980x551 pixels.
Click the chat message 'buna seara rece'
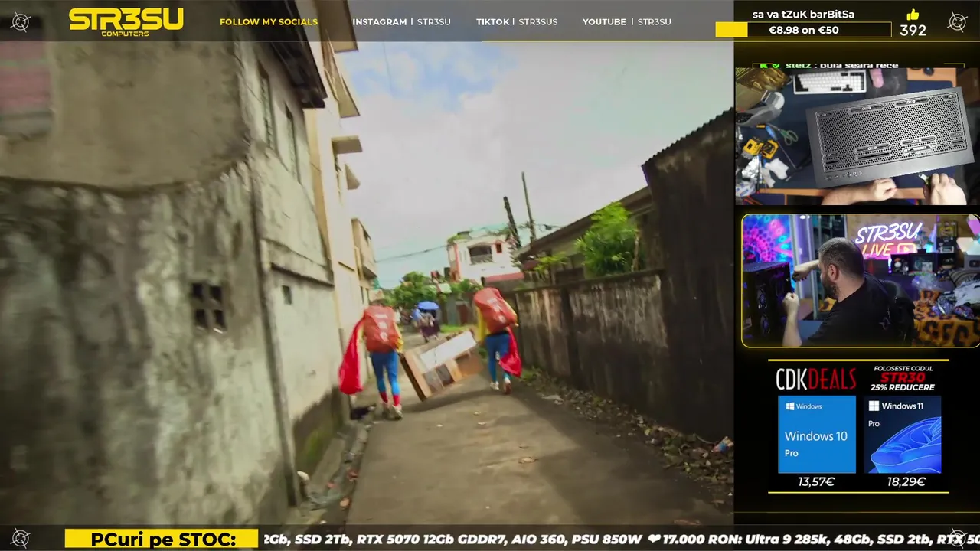point(858,65)
